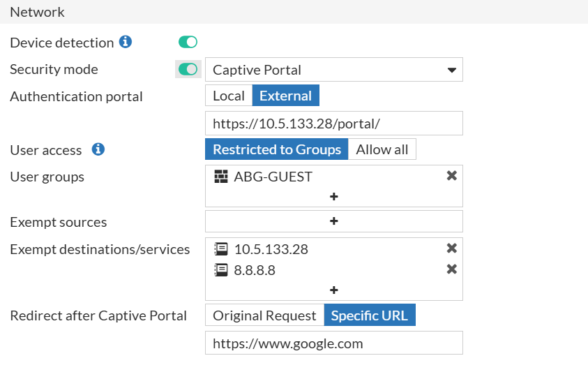This screenshot has width=588, height=379.
Task: Click the 8.8.8.8 address object icon
Action: click(x=221, y=270)
